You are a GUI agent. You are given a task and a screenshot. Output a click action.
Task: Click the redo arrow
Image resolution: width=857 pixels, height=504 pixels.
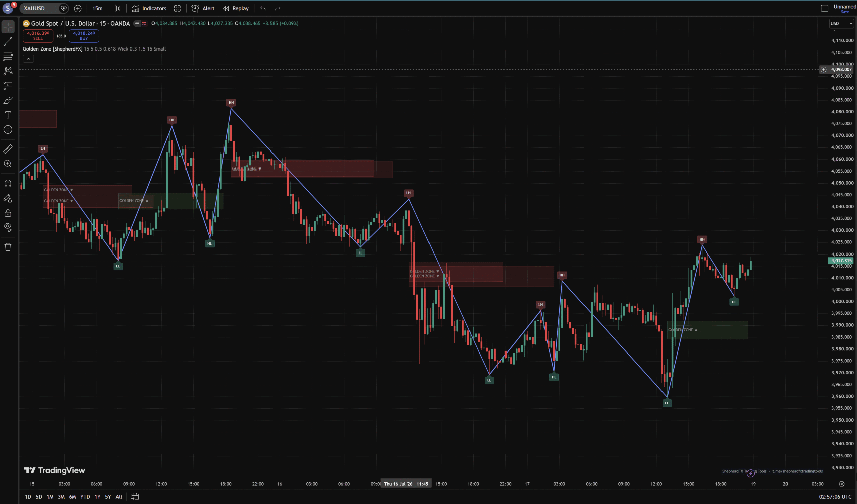[x=278, y=8]
